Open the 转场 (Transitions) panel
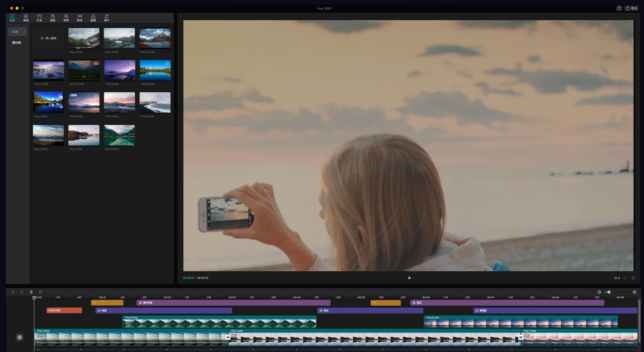The image size is (644, 352). pos(79,17)
